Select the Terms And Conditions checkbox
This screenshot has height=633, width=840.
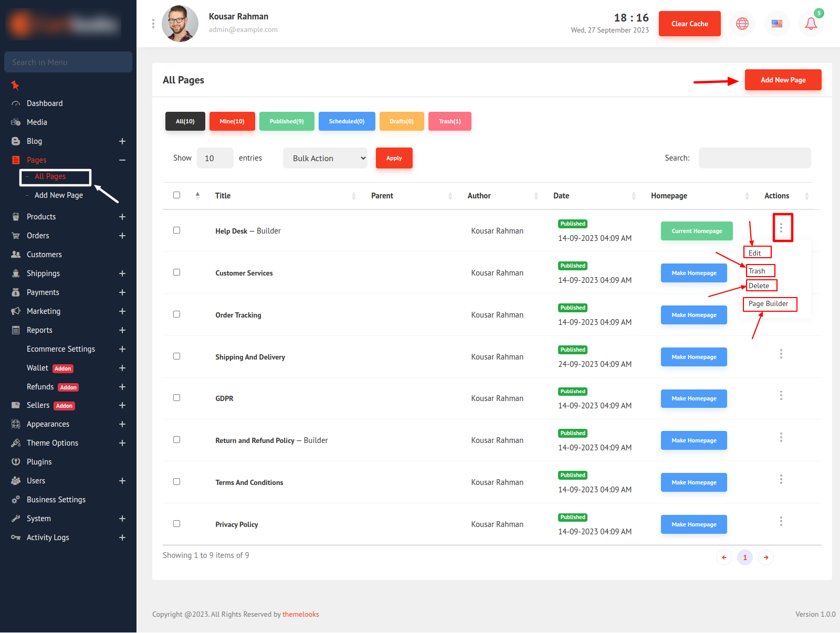(176, 482)
